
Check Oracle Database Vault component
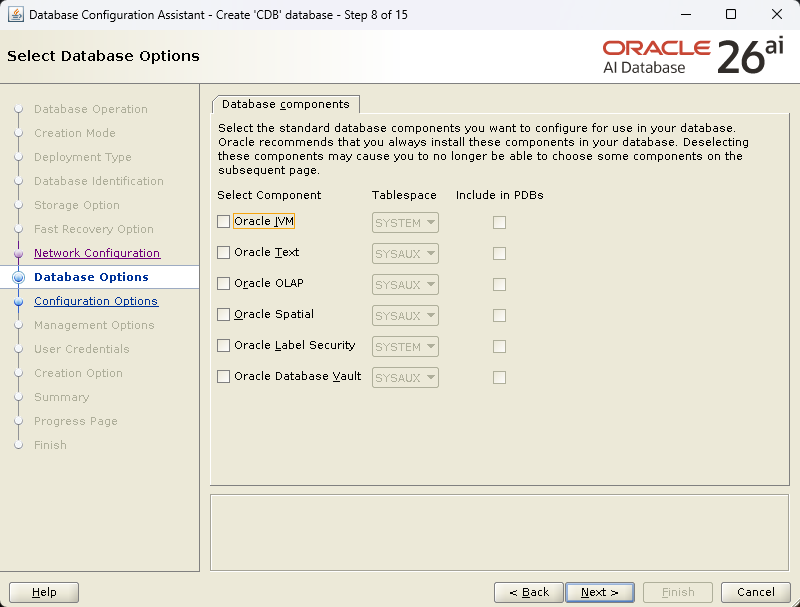coord(223,376)
